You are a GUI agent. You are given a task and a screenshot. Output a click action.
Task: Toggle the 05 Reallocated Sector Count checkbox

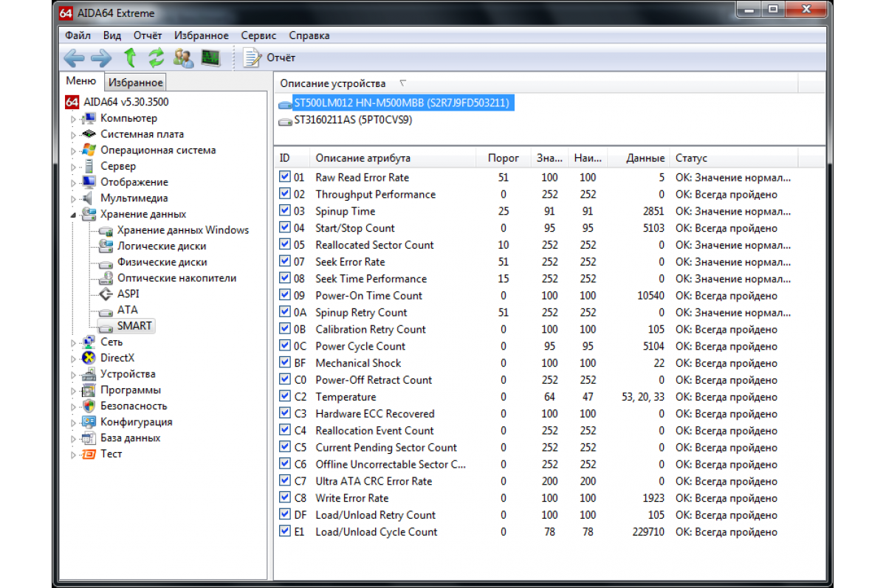click(285, 245)
